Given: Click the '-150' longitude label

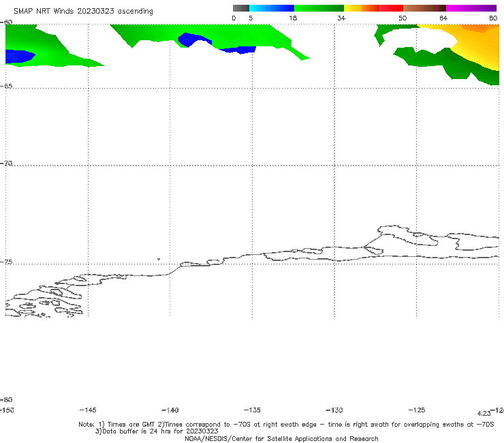Looking at the screenshot, I should click(7, 410).
